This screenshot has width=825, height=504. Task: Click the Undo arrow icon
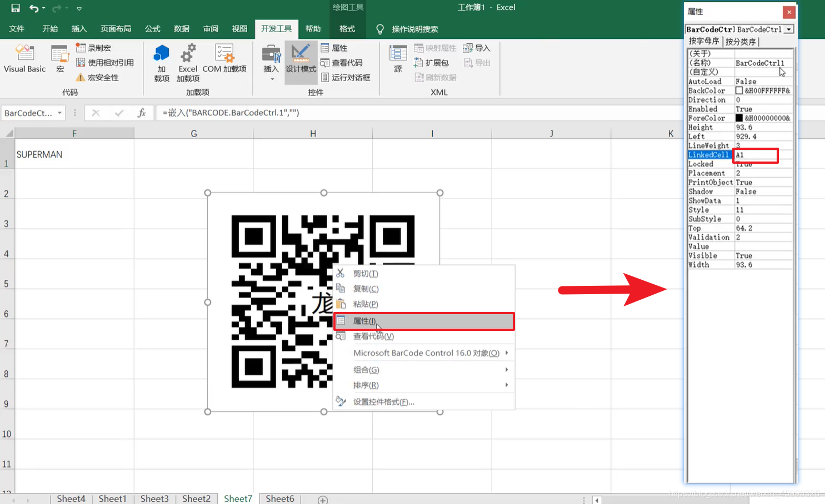(x=34, y=8)
